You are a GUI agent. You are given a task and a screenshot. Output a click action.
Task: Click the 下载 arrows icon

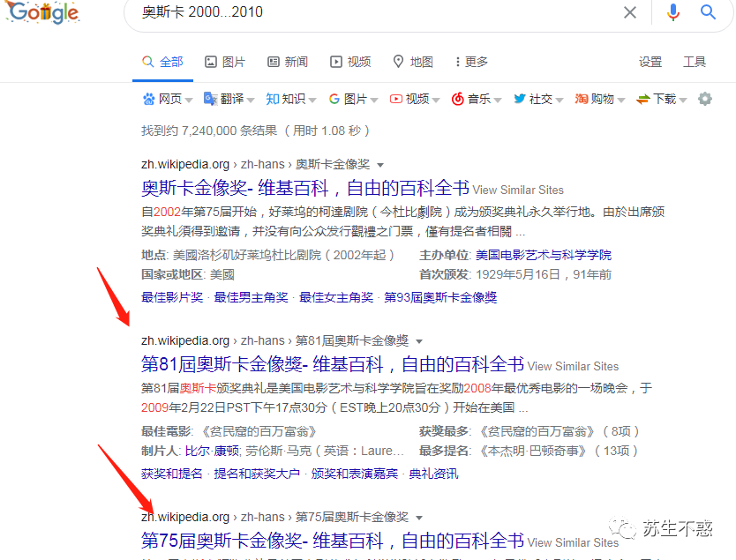(x=643, y=99)
